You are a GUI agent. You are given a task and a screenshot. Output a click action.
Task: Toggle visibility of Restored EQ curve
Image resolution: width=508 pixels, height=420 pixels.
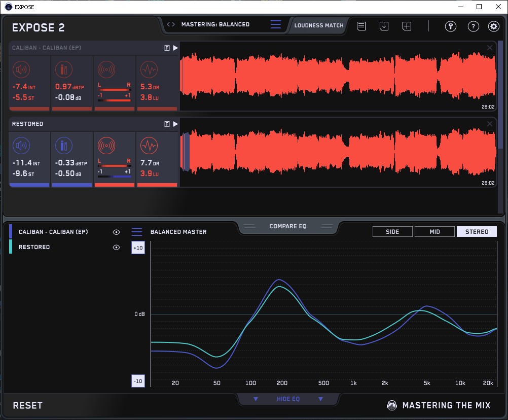116,247
